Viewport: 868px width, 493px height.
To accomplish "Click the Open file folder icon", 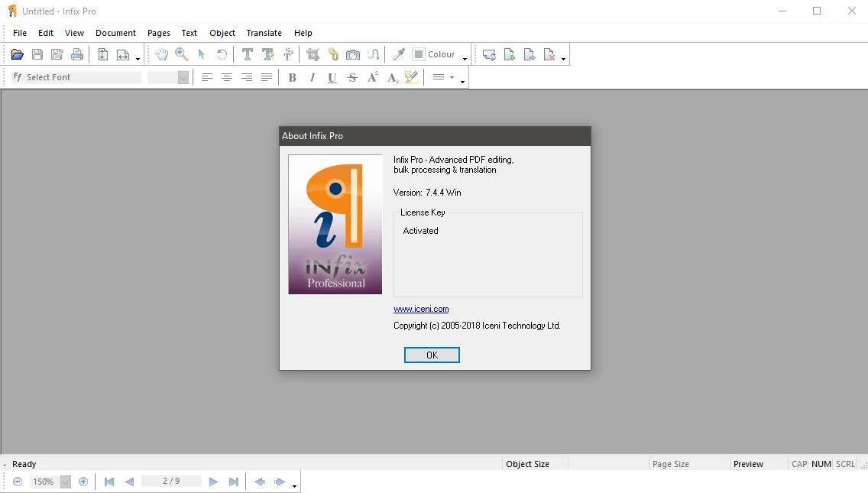I will 17,54.
